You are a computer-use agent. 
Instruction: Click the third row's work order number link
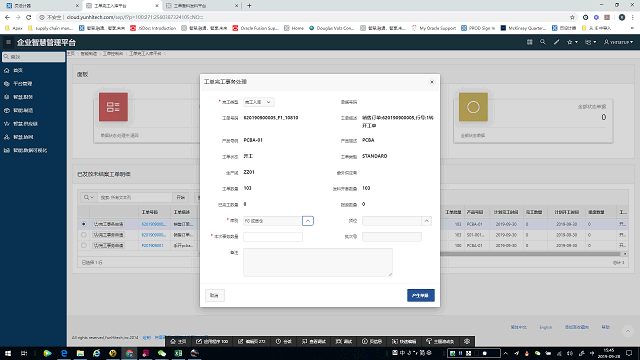tap(152, 245)
